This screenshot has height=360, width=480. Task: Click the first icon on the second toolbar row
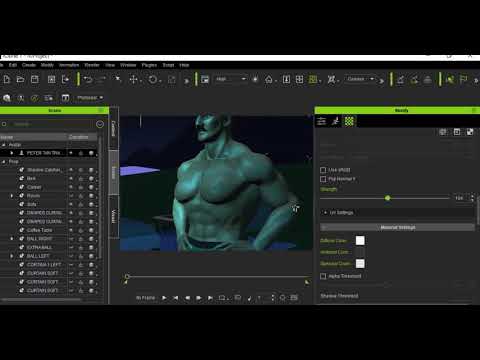tap(7, 98)
